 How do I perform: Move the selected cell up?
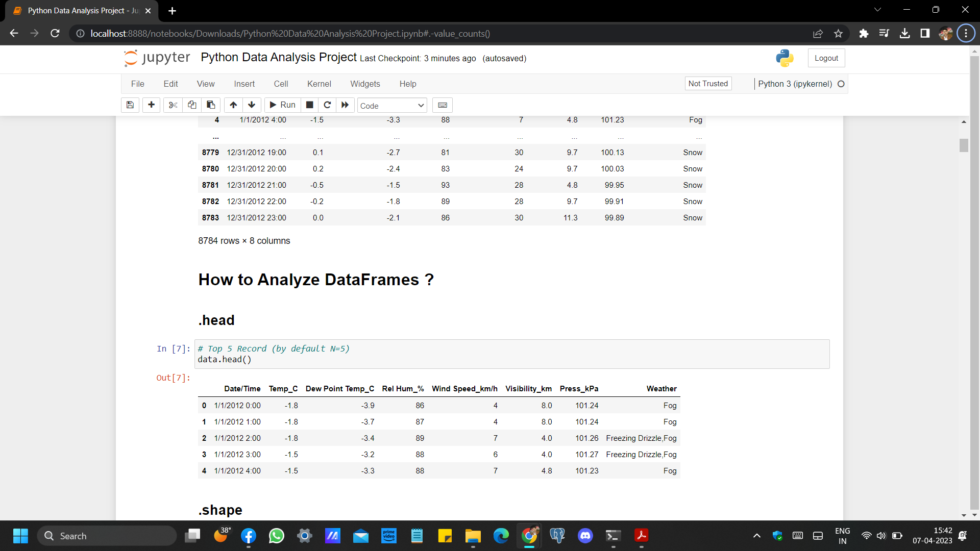(233, 105)
